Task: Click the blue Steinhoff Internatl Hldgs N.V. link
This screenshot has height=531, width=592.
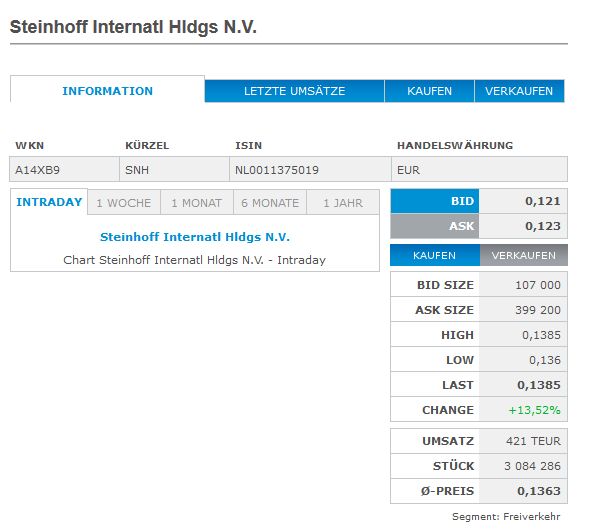Action: pos(195,237)
